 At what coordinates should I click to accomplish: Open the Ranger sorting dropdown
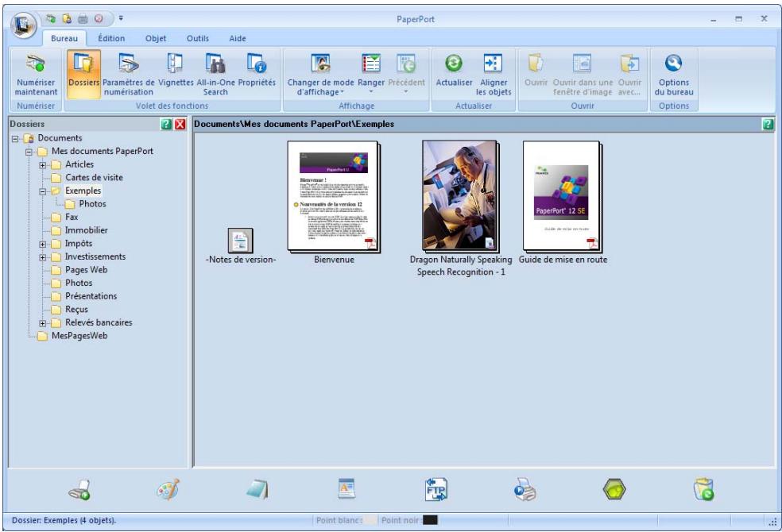pyautogui.click(x=371, y=74)
